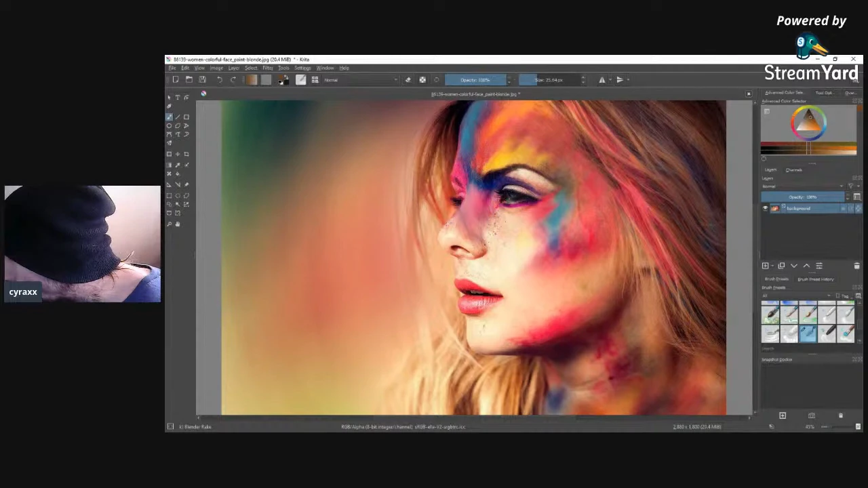Open the layer filter funnel dropdown
The width and height of the screenshot is (868, 488).
tap(853, 186)
